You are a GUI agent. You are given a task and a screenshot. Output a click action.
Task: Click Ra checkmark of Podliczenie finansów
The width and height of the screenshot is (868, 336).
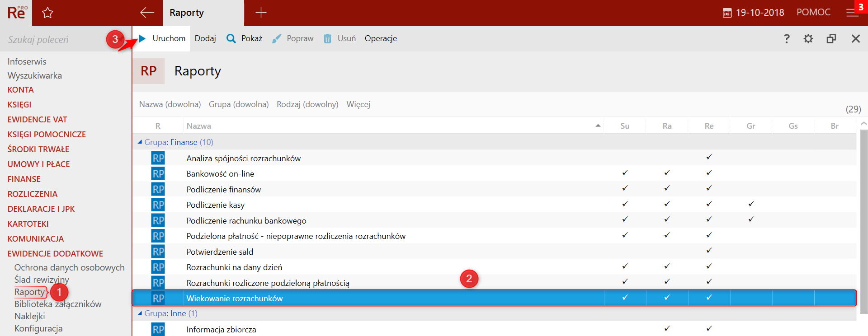point(667,188)
